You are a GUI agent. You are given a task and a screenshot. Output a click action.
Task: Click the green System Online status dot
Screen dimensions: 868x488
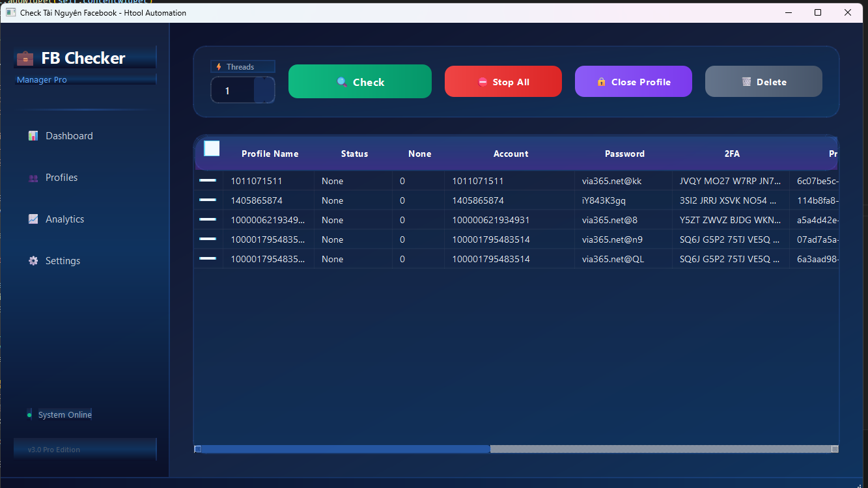29,415
